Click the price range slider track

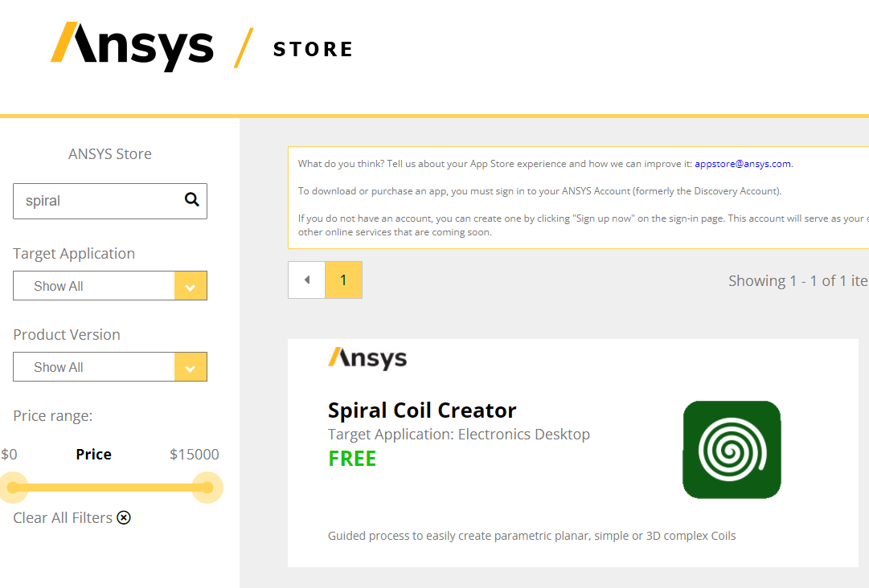110,488
